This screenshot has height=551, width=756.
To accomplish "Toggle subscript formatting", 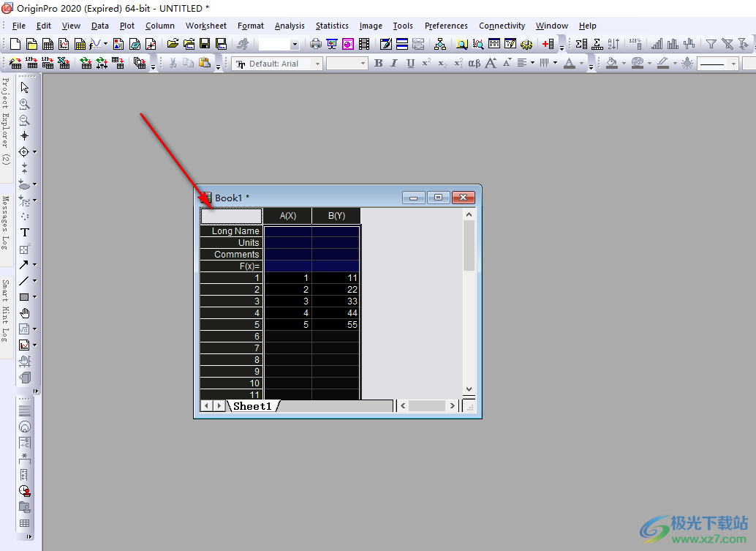I will 442,63.
